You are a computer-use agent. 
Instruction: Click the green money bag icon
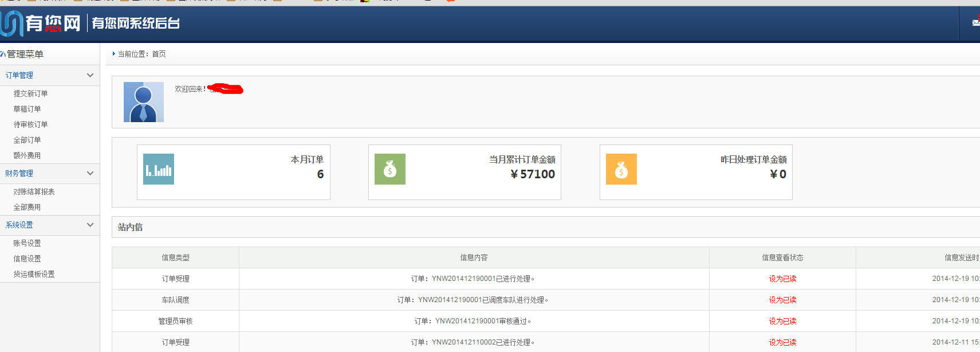(x=390, y=169)
